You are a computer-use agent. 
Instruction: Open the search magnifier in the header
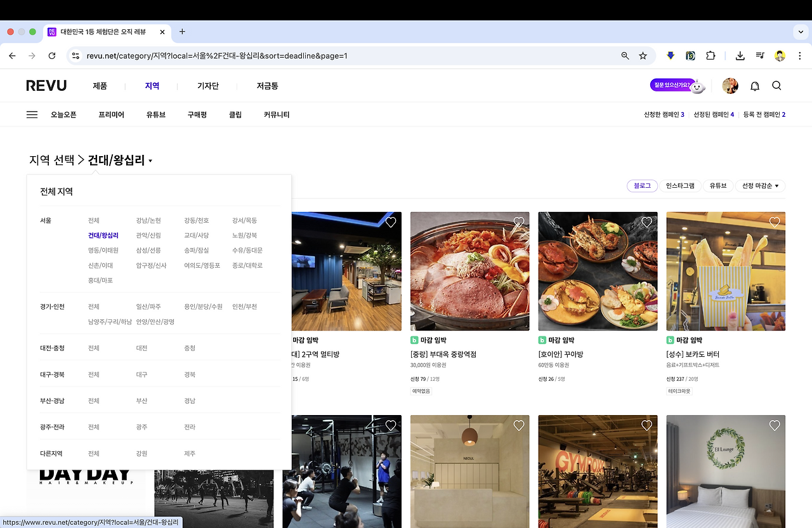pyautogui.click(x=776, y=86)
